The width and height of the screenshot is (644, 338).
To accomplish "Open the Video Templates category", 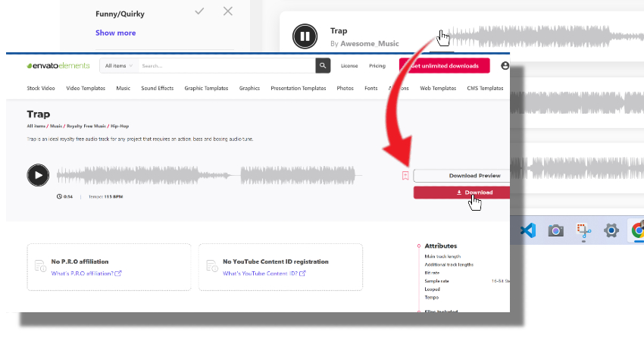I will point(86,89).
